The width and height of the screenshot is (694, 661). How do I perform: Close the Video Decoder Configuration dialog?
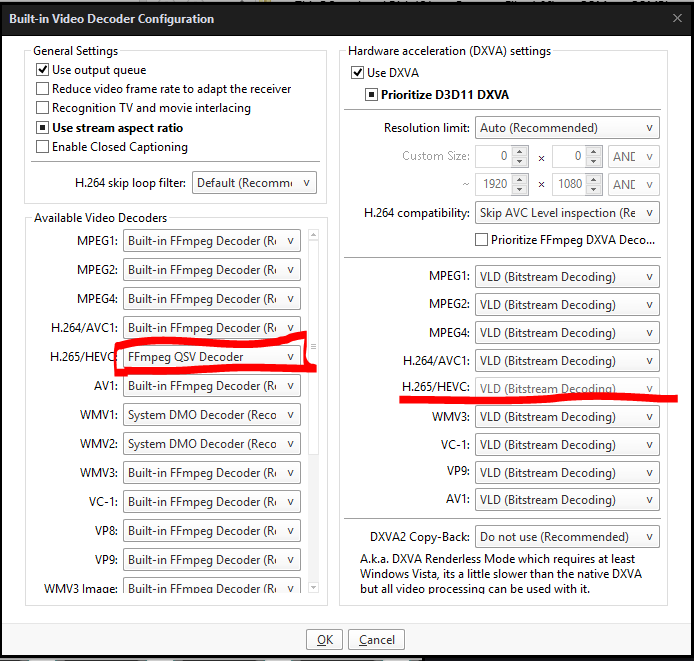pyautogui.click(x=677, y=18)
